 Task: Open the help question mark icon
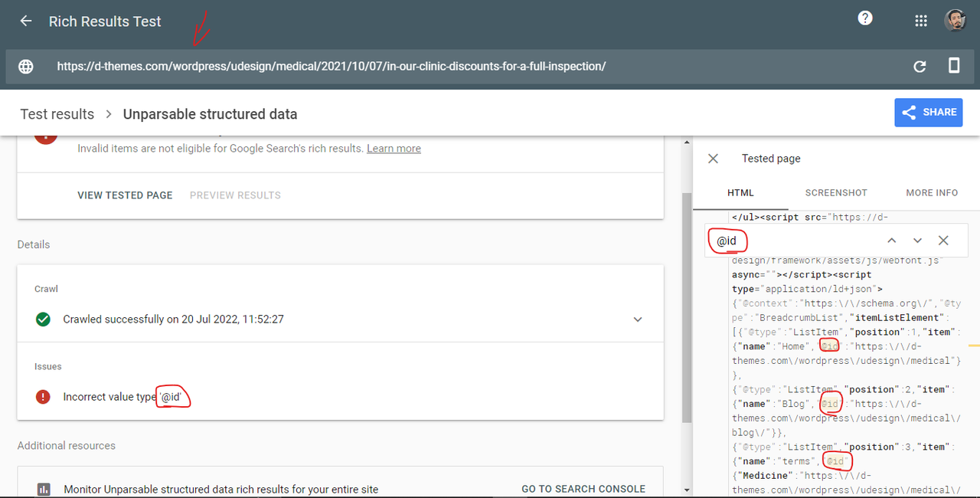tap(865, 18)
